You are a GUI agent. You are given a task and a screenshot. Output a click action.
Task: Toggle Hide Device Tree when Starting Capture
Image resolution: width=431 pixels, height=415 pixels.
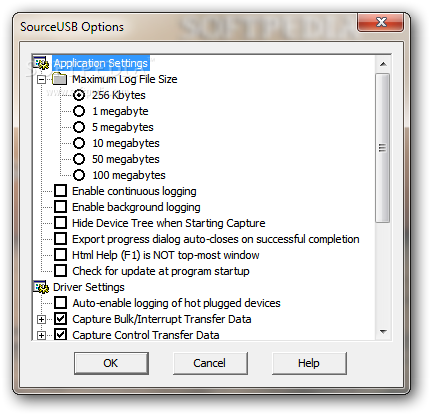[x=60, y=223]
